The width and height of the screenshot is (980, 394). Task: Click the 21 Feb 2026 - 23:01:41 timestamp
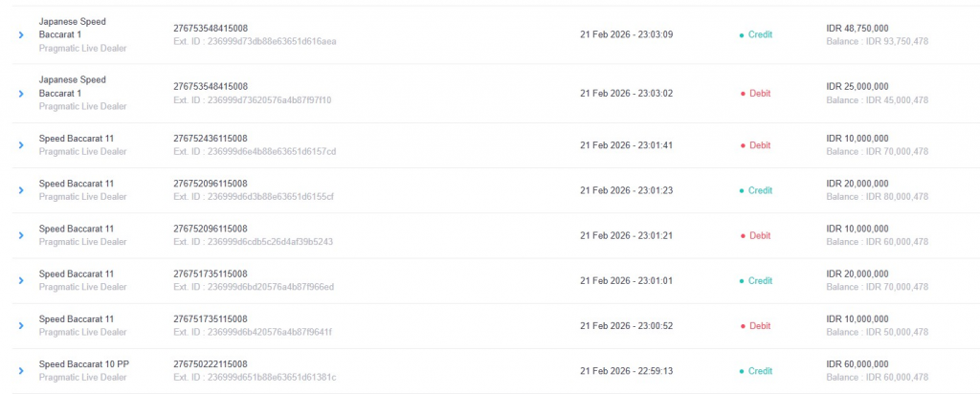coord(626,145)
